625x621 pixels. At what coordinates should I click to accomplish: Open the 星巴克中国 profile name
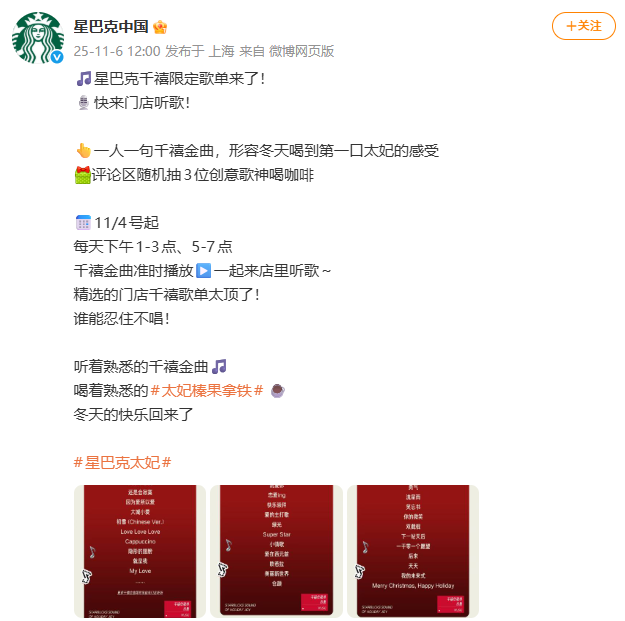[111, 27]
